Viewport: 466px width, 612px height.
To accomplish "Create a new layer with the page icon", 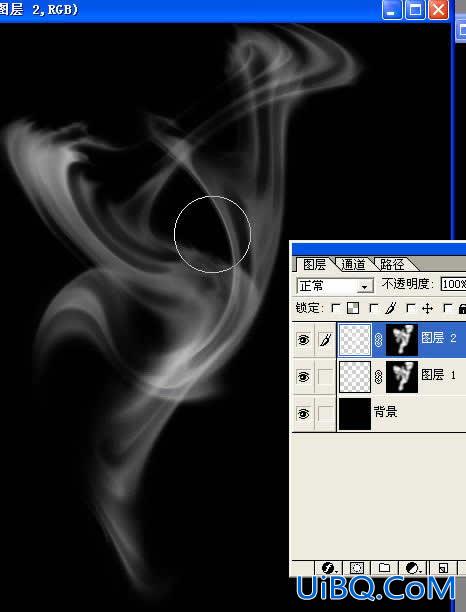I will [443, 568].
